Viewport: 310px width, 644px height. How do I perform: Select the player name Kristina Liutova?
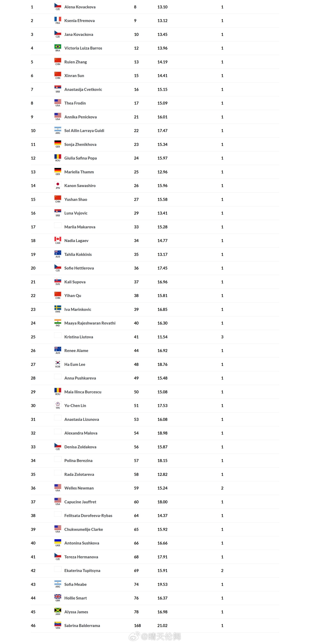pos(79,337)
